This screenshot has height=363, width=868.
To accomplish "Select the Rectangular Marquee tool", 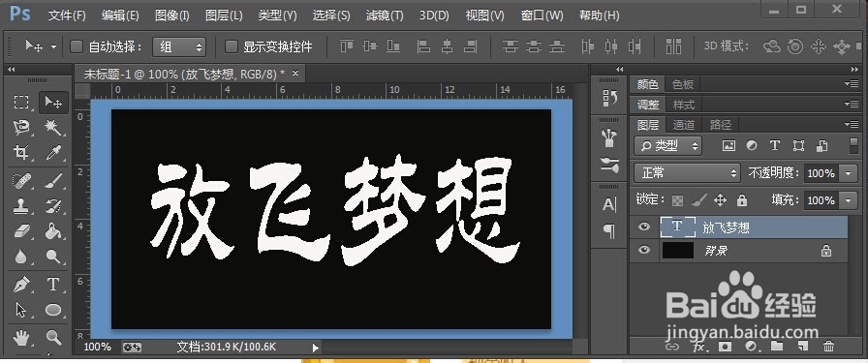I will coord(21,103).
